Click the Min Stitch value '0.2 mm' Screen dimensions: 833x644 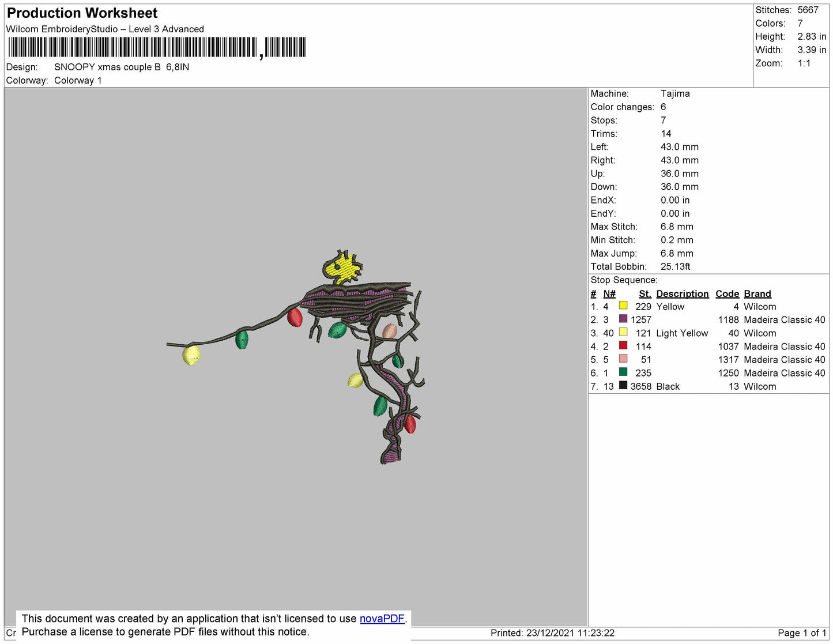[677, 240]
